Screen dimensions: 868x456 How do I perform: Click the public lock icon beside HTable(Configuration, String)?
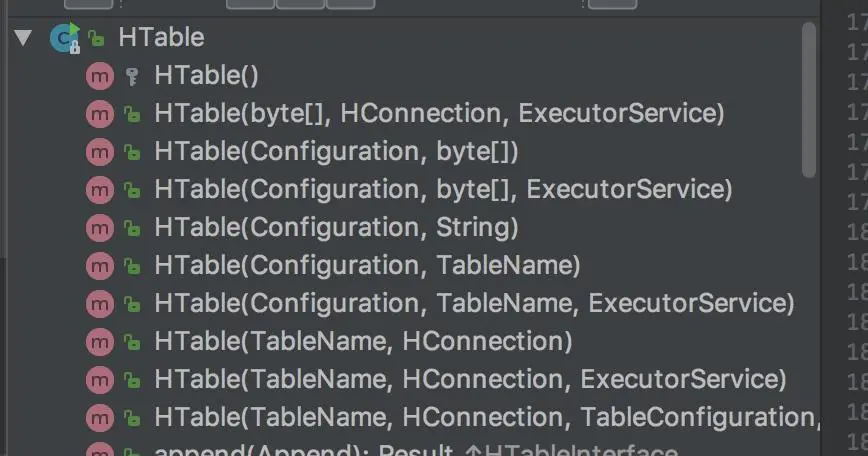[x=132, y=228]
